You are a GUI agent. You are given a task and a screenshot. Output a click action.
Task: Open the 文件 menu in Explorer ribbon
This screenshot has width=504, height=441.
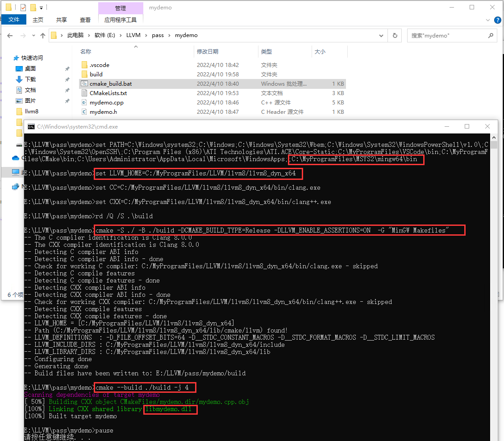[13, 20]
